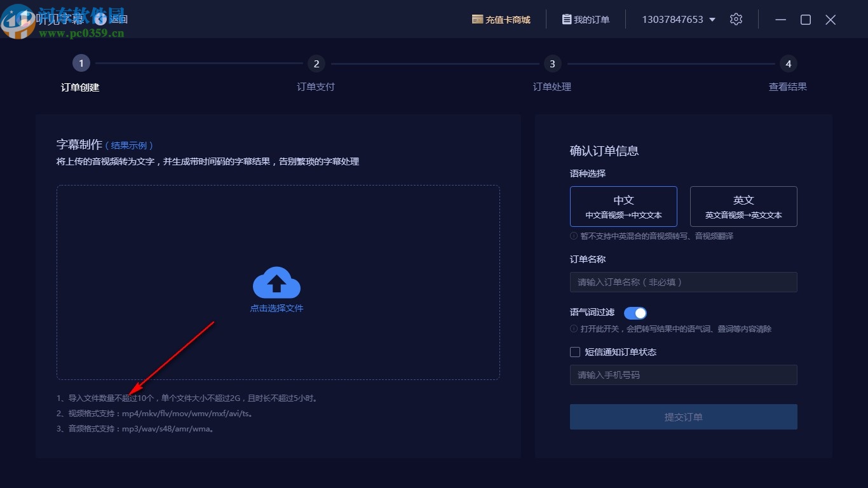Expand the 13037847653 account dropdown

679,20
